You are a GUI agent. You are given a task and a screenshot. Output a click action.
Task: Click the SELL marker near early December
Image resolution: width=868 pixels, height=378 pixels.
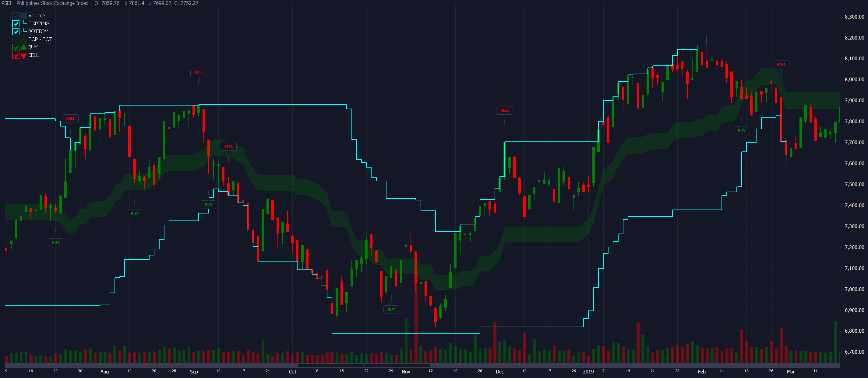coord(504,110)
